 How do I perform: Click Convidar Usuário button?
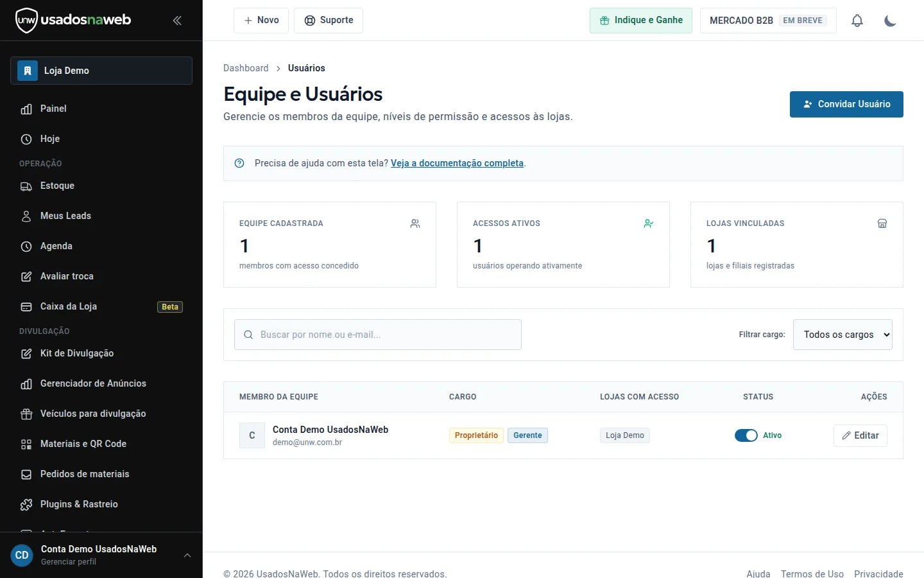846,104
